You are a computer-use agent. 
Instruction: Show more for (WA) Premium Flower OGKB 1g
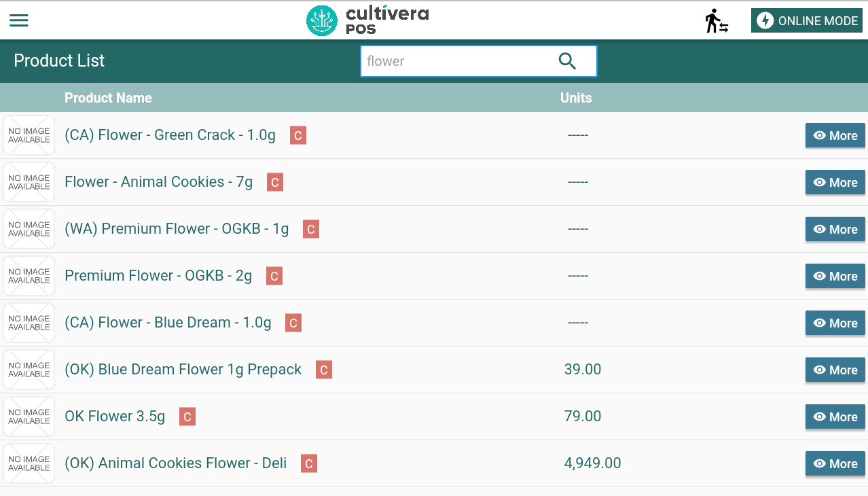pos(835,229)
